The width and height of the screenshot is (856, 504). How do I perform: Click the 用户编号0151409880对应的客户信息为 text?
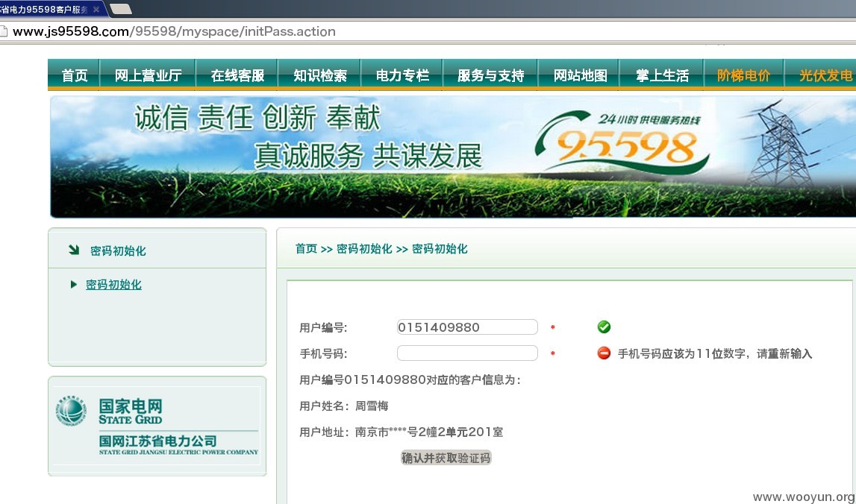click(x=410, y=379)
